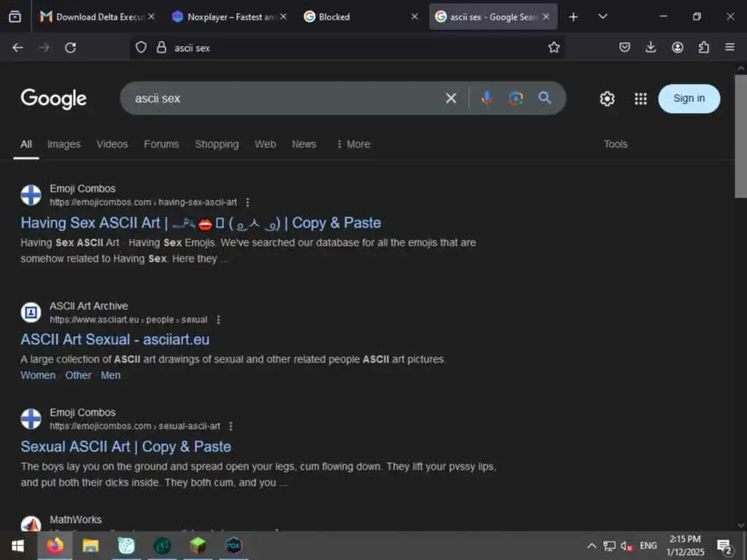Select the News search tab
This screenshot has height=560, width=747.
click(304, 144)
